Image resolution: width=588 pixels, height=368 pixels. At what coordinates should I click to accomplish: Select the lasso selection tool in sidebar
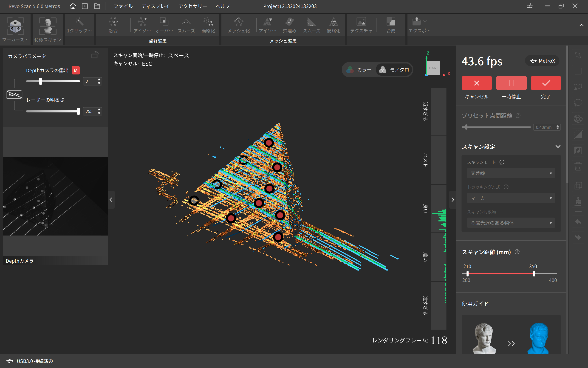(578, 103)
